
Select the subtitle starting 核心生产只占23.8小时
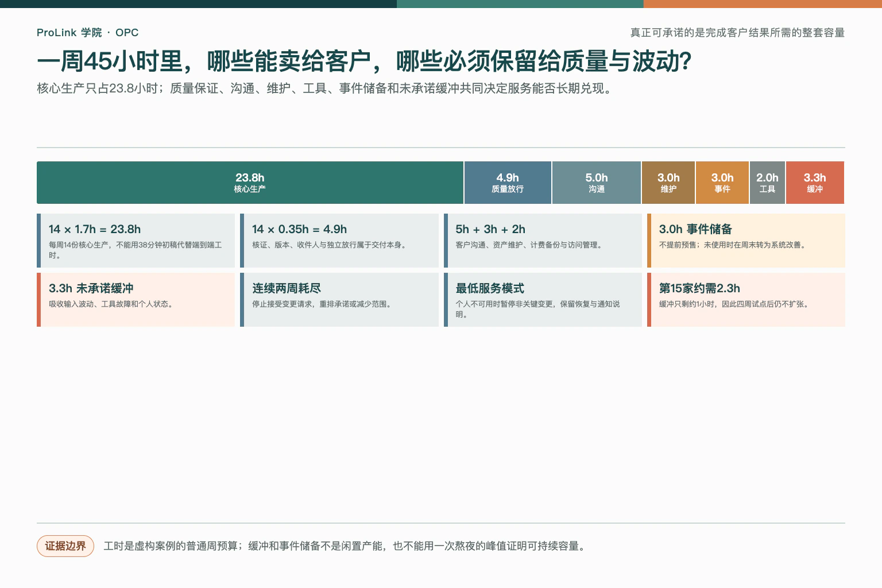[x=325, y=88]
